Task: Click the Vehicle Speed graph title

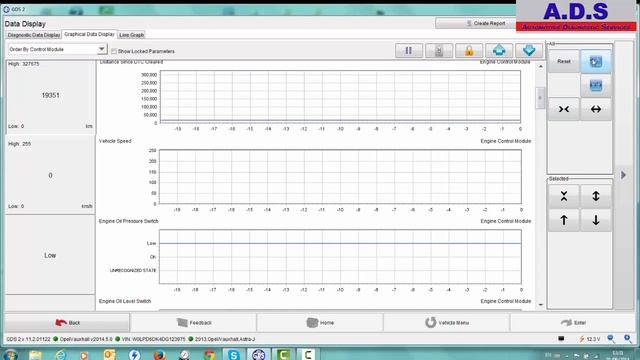Action: pos(115,141)
